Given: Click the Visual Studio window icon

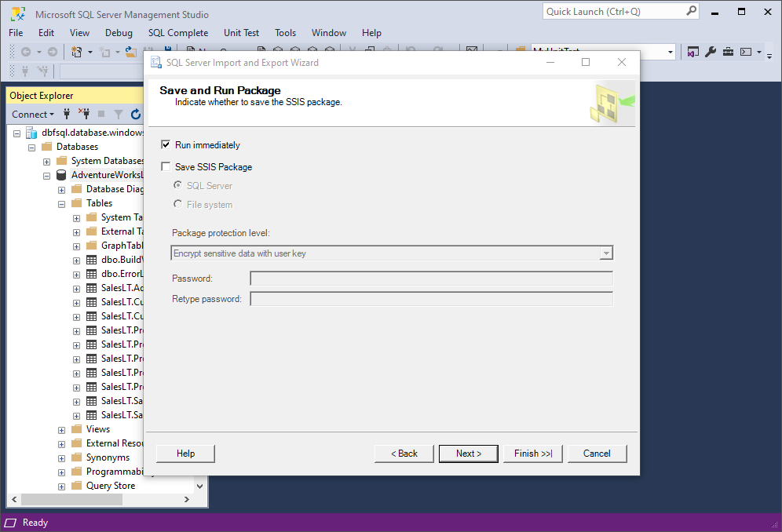Looking at the screenshot, I should [x=692, y=52].
